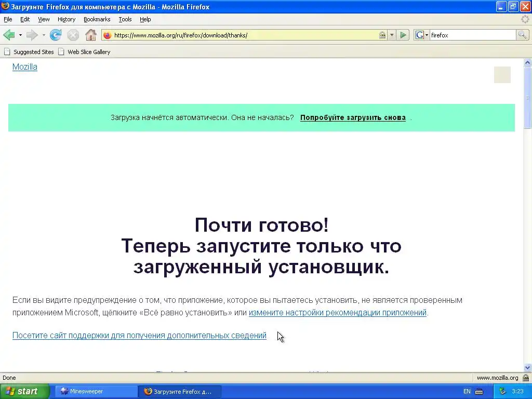Click the search box containing 'firefox'
This screenshot has width=532, height=399.
pyautogui.click(x=473, y=35)
